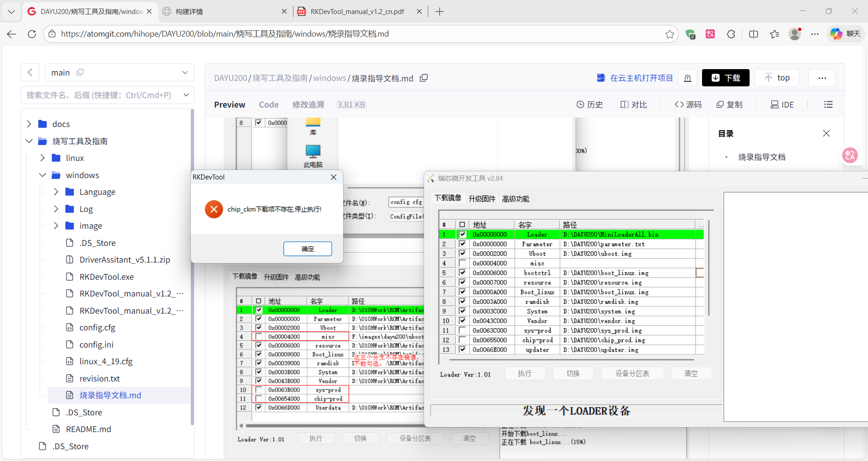Open 烧录指导文档 entry in 目录
The width and height of the screenshot is (868, 461).
pos(762,157)
